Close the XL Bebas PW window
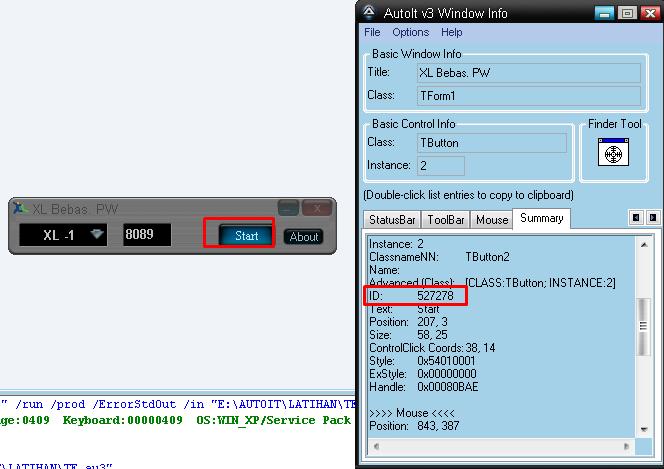The width and height of the screenshot is (664, 469). [x=317, y=208]
